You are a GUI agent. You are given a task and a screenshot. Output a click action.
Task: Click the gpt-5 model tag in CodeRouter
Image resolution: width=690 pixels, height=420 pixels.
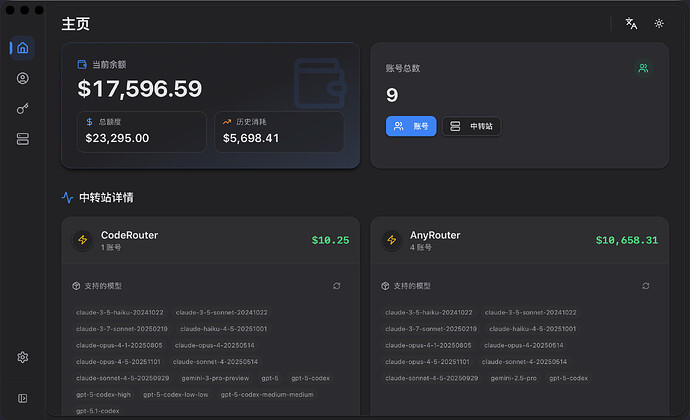click(x=270, y=378)
